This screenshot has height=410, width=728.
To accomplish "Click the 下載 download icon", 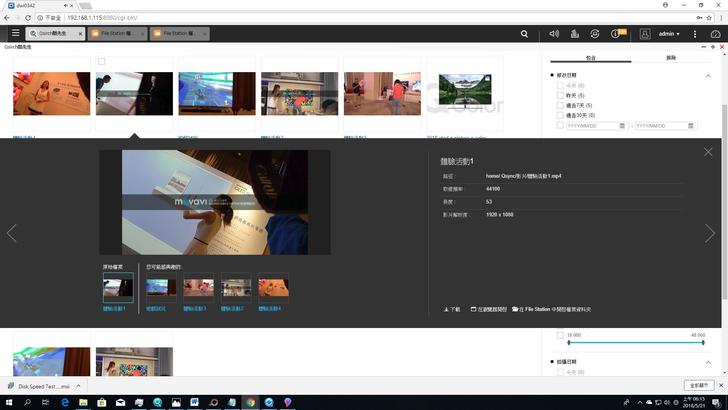I will point(452,309).
